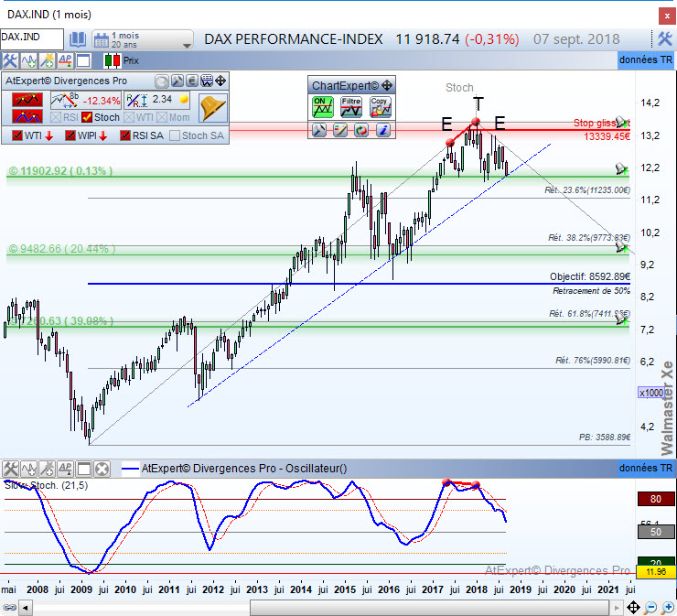Click add indicator icon in price panel

[28, 60]
